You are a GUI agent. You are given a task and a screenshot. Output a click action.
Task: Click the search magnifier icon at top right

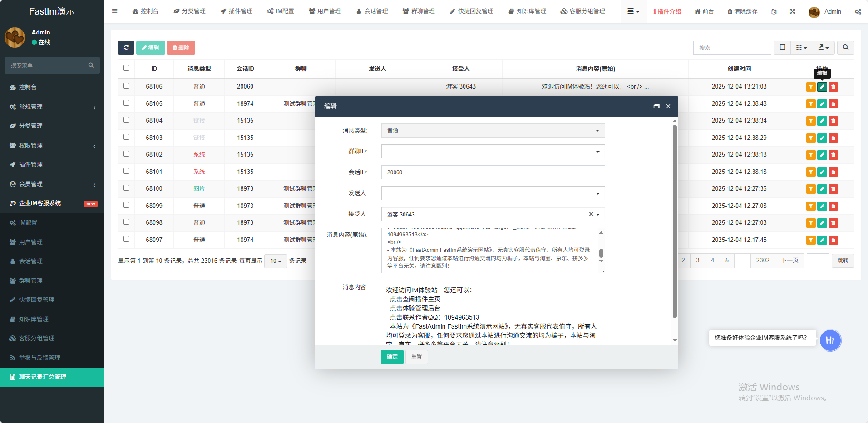click(x=845, y=48)
